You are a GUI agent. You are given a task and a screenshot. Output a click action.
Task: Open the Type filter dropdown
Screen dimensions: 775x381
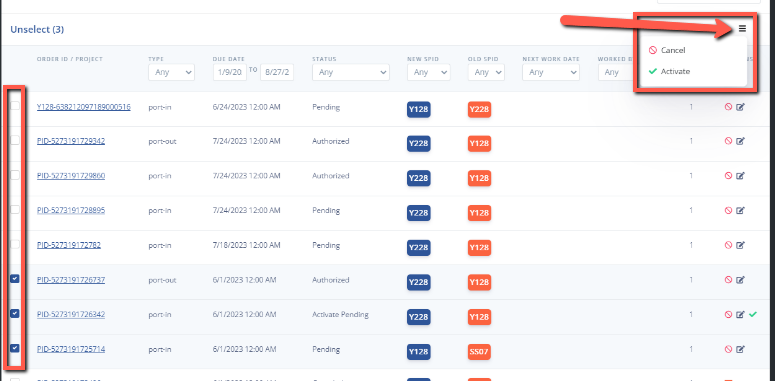click(x=171, y=72)
